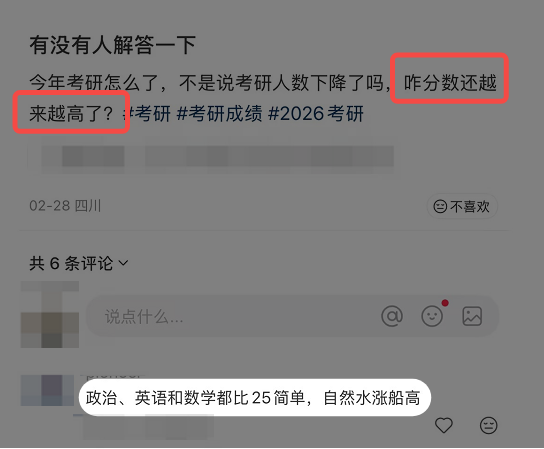Like the comment with the heart icon

pos(444,425)
